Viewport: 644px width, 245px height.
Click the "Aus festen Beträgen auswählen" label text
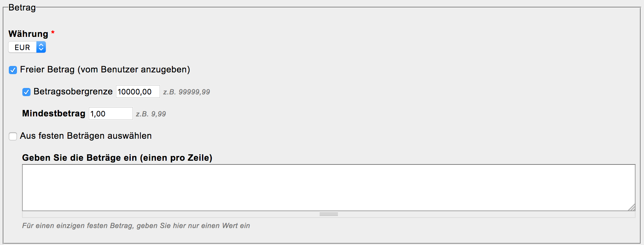(x=86, y=136)
